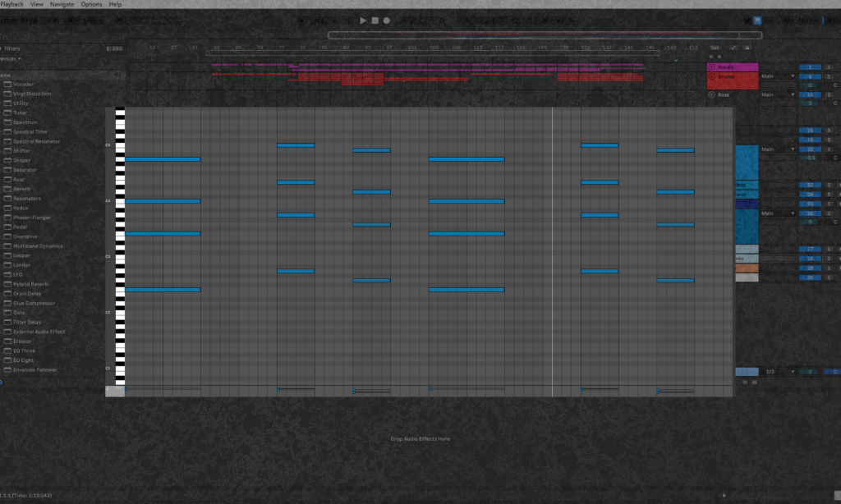
Task: Click the Vocals track fold icon
Action: 711,67
